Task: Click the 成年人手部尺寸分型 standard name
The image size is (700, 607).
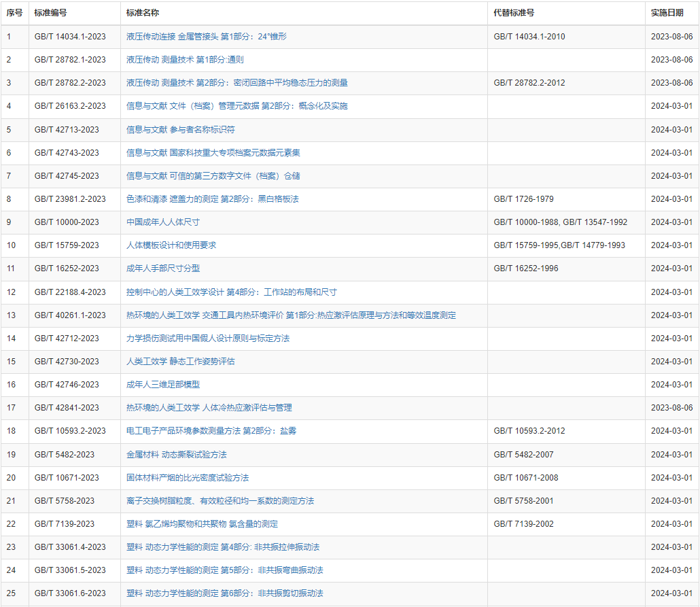Action: (163, 268)
